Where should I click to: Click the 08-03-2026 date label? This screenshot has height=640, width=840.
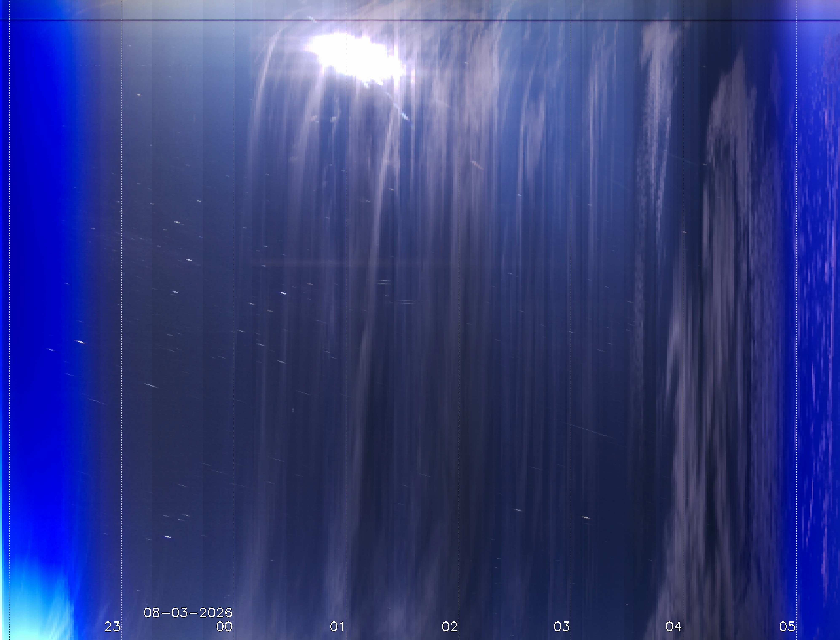click(188, 613)
